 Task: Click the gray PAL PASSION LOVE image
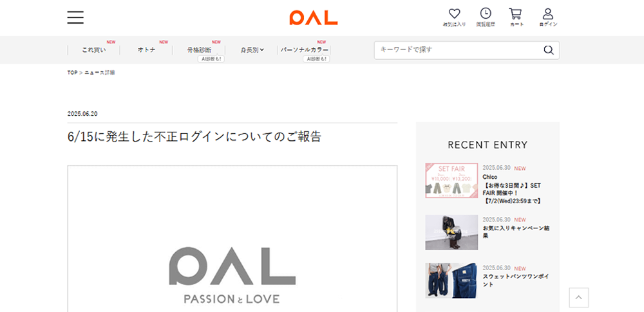(x=232, y=239)
